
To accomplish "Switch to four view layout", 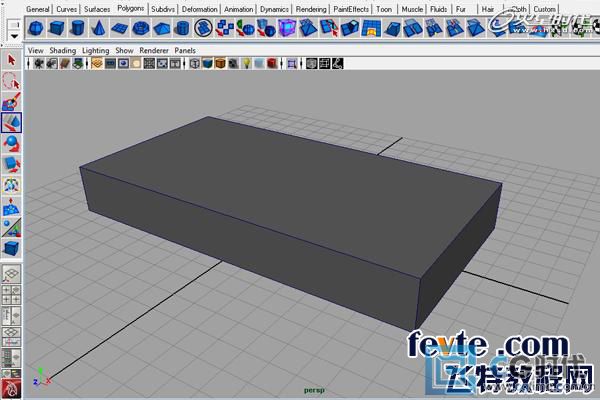I will (11, 295).
